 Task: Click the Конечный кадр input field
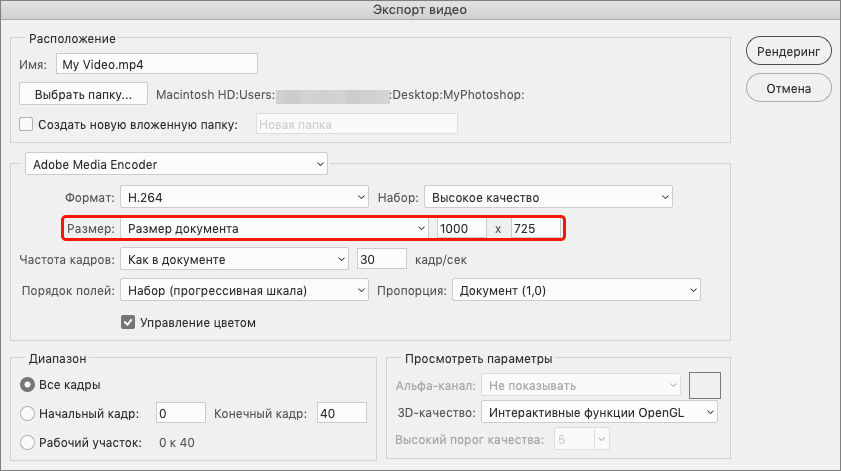343,413
